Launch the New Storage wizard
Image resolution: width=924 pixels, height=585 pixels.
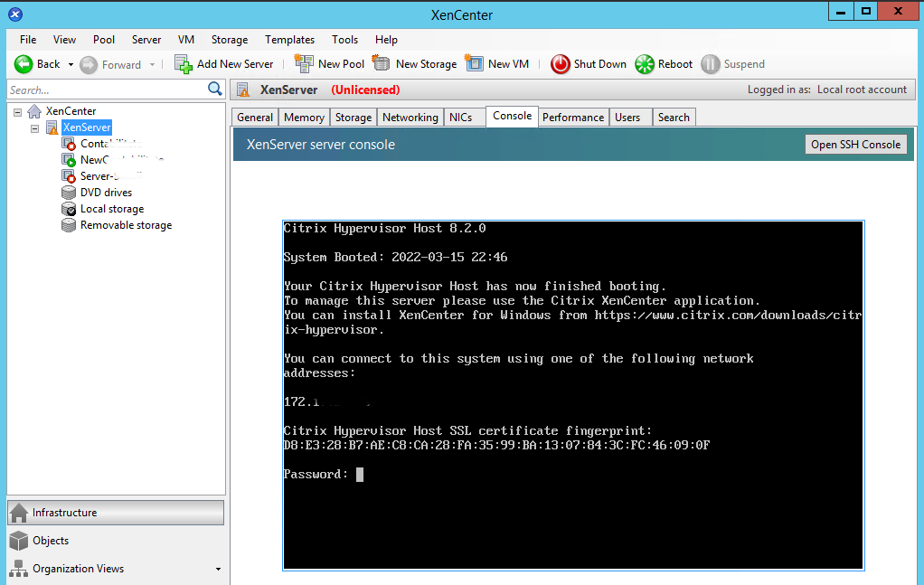click(414, 63)
